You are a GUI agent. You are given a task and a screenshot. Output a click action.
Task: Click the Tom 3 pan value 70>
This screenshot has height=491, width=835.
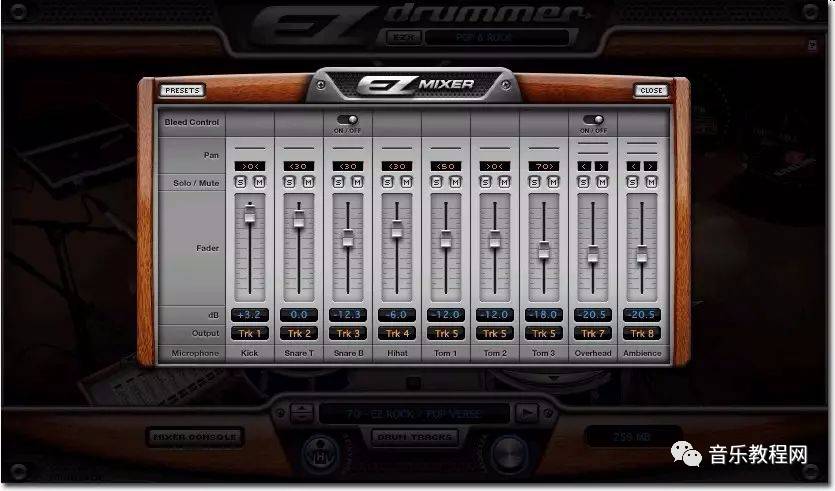pos(544,166)
